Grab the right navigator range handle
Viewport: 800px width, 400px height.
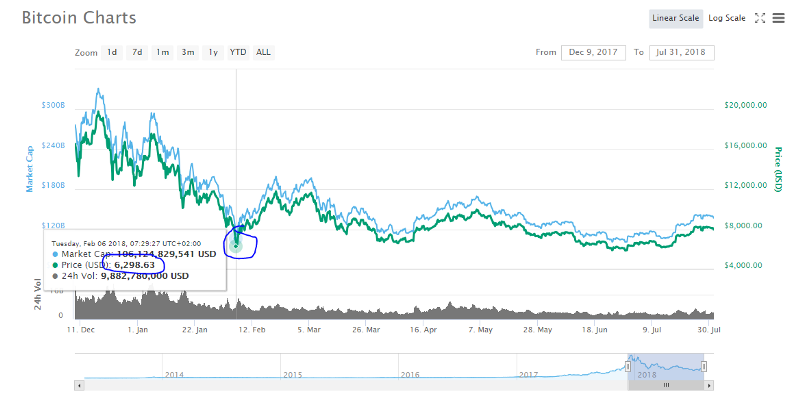coord(704,366)
